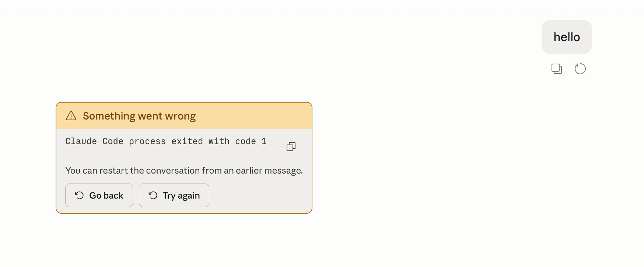Click the word Something in the error title
This screenshot has width=644, height=267.
(109, 116)
